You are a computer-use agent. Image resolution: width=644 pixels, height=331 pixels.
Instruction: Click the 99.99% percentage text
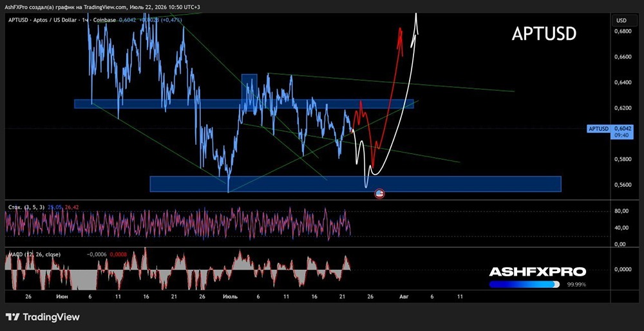coord(576,284)
